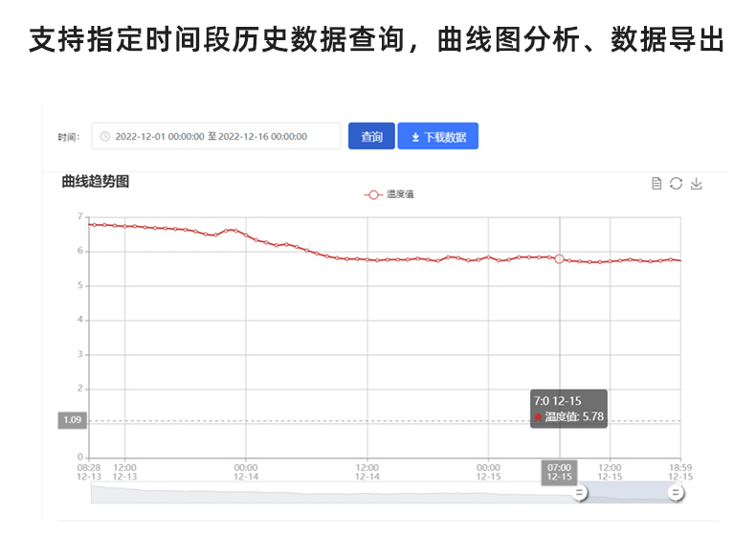Click the 5.78 temperature tooltip box
Screen dimensions: 756x559
click(x=568, y=409)
